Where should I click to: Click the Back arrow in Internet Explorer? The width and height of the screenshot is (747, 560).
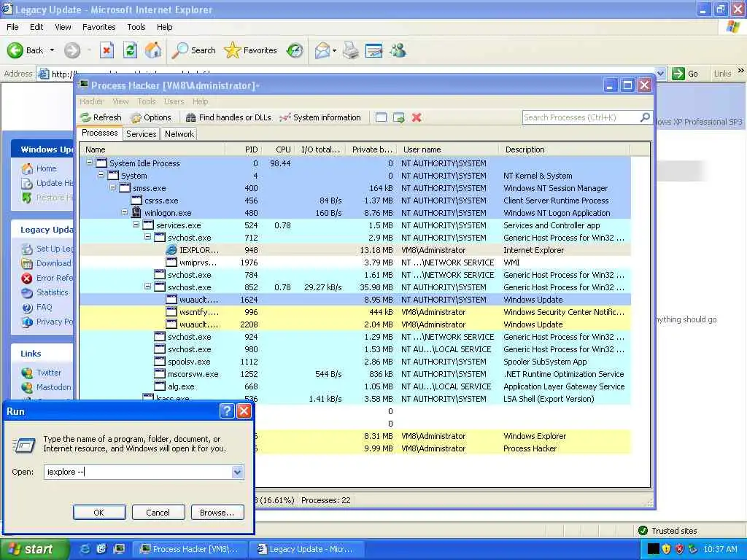[15, 50]
